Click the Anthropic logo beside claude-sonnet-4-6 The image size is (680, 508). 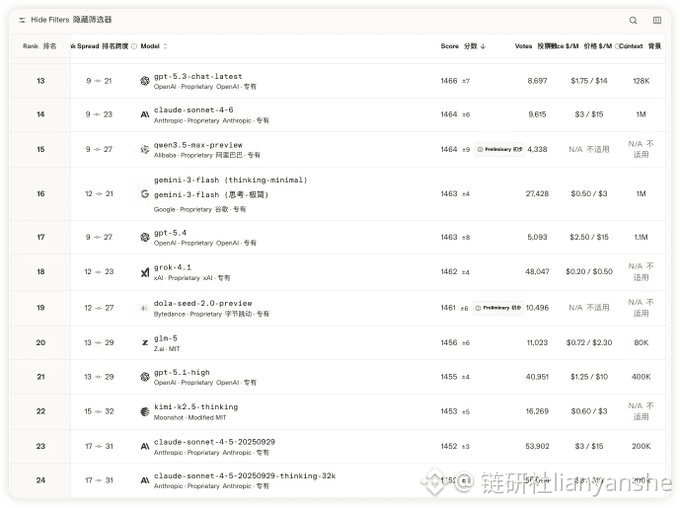pos(145,115)
